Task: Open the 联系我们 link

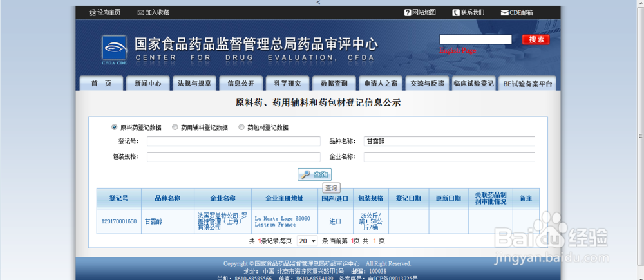Action: (x=472, y=12)
